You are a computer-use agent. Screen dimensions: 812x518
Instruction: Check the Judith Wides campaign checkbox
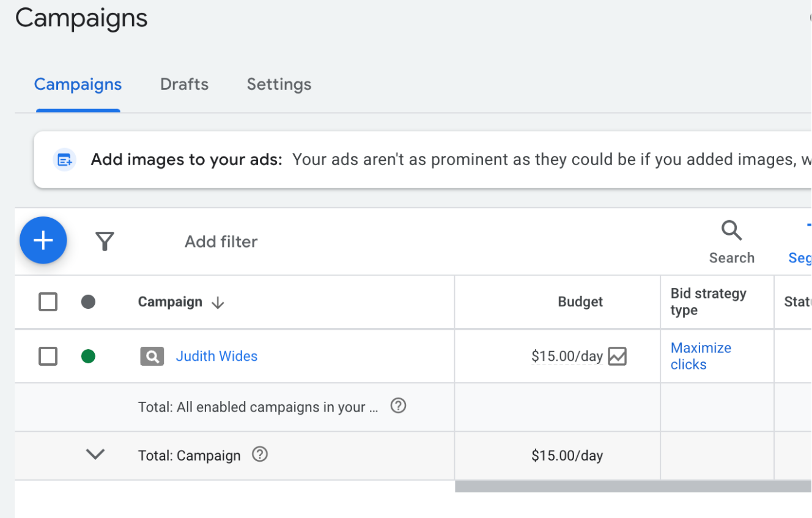point(48,356)
